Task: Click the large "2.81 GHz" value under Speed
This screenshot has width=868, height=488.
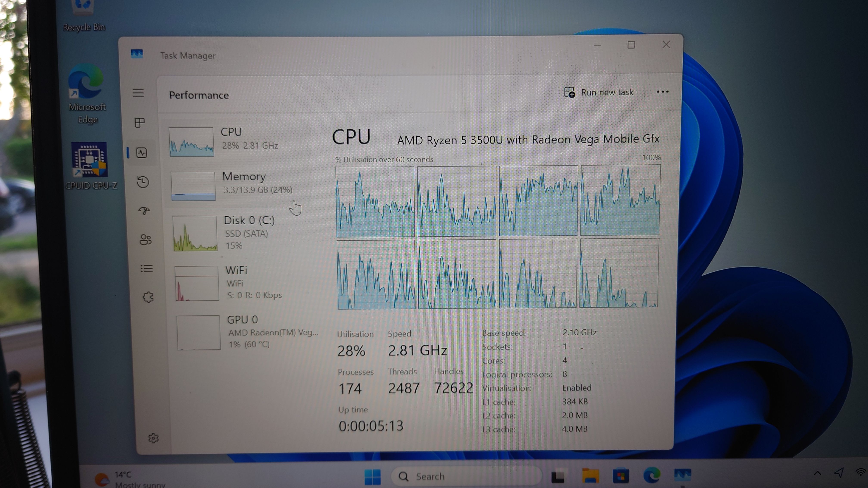Action: (x=417, y=350)
